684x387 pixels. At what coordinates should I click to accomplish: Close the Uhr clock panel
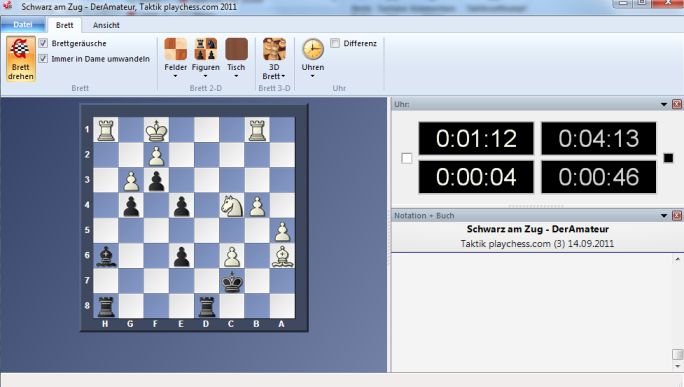coord(677,104)
